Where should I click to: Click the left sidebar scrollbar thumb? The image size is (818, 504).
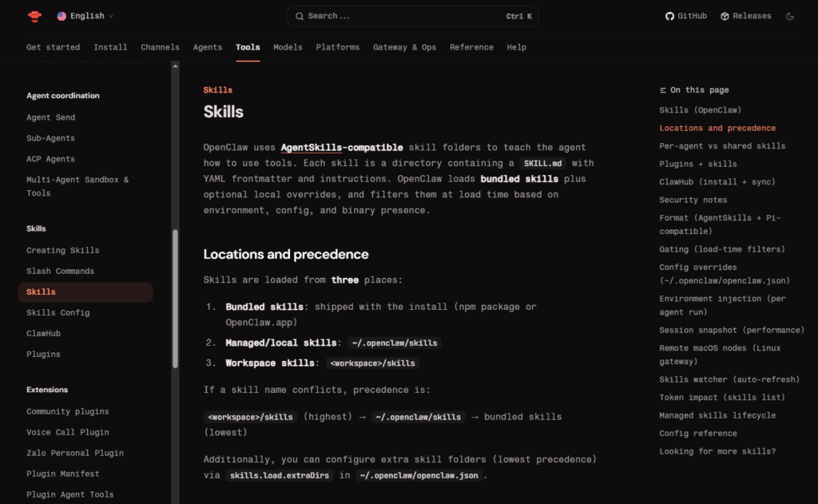point(175,300)
